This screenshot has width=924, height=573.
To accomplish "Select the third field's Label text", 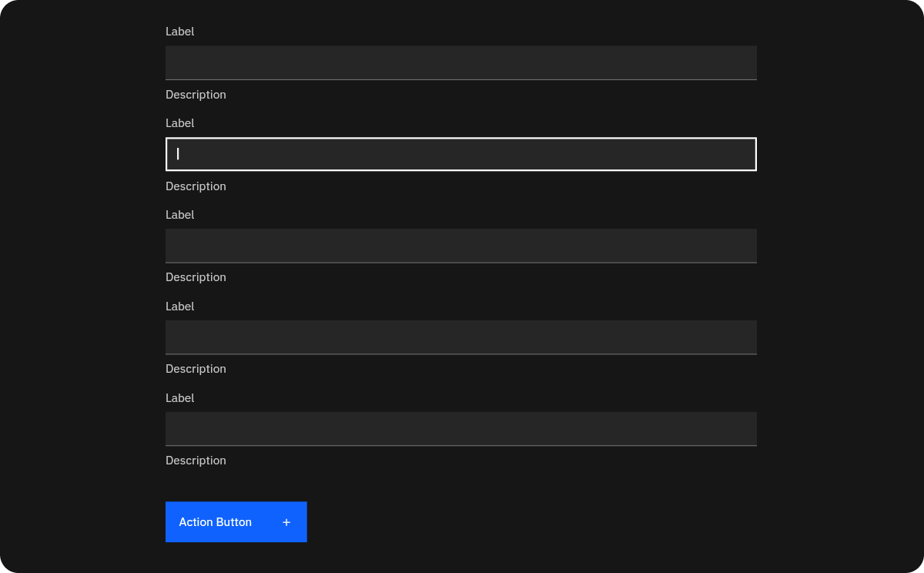I will tap(179, 215).
